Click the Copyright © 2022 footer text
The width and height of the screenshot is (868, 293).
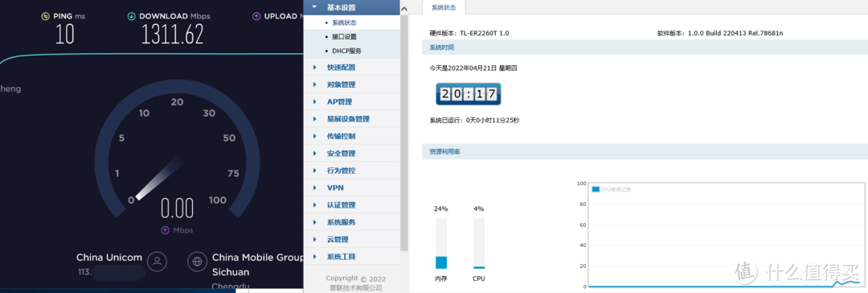click(355, 279)
